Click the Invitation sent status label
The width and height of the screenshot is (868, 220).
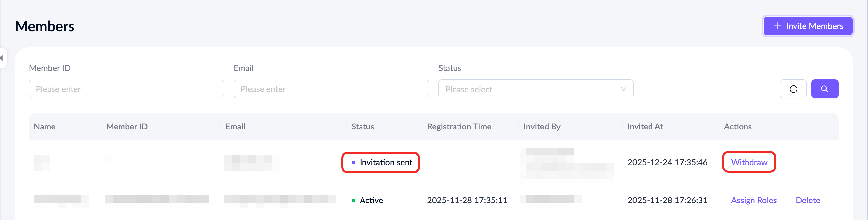(x=385, y=162)
